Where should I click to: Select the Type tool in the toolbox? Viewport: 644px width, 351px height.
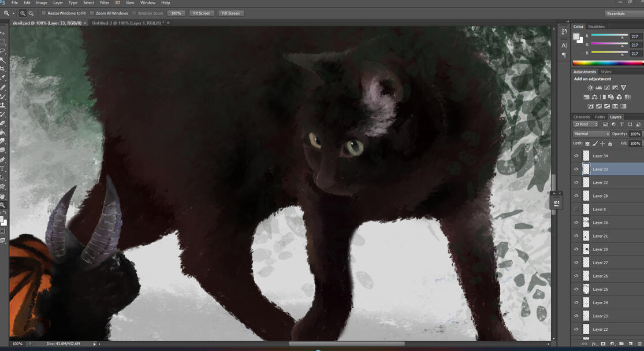(x=3, y=169)
